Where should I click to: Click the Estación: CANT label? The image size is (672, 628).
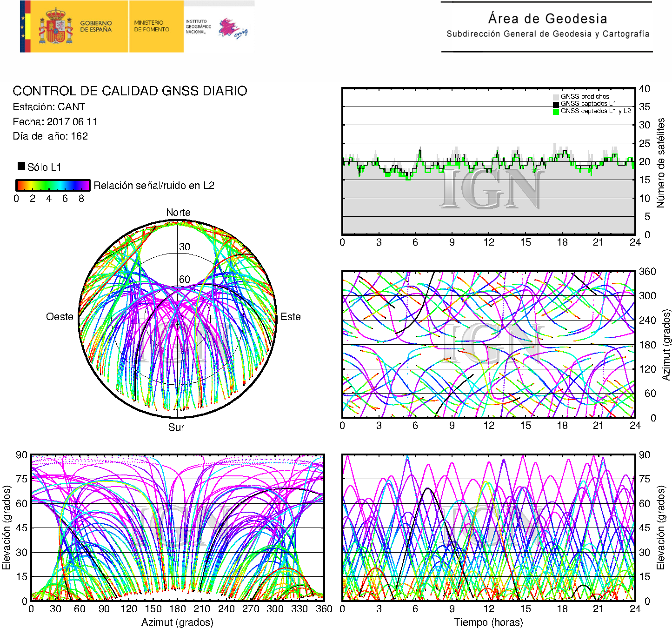coord(49,107)
